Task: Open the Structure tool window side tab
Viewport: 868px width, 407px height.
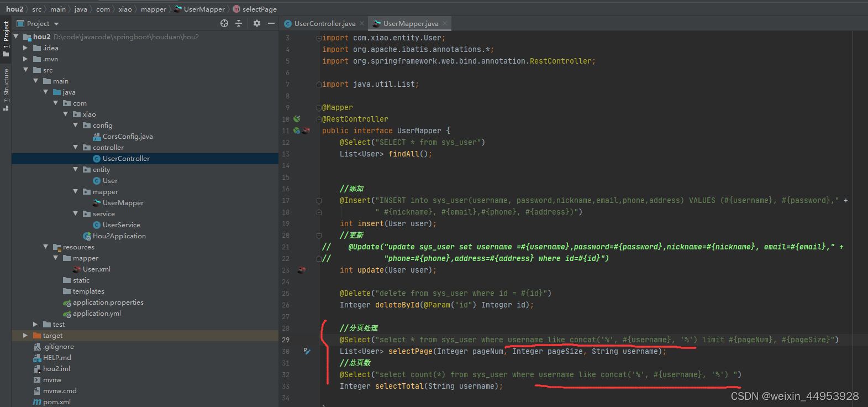Action: [6, 90]
